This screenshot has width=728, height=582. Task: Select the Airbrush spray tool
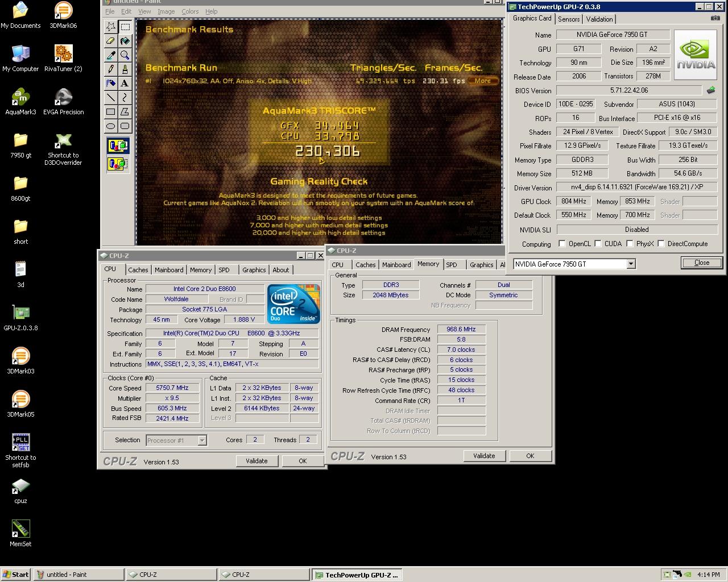click(111, 83)
